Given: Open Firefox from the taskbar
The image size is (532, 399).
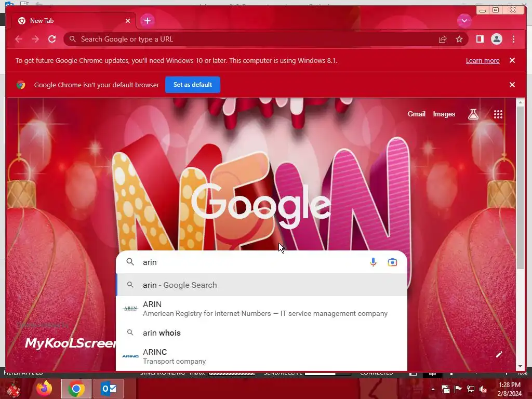Looking at the screenshot, I should 45,389.
